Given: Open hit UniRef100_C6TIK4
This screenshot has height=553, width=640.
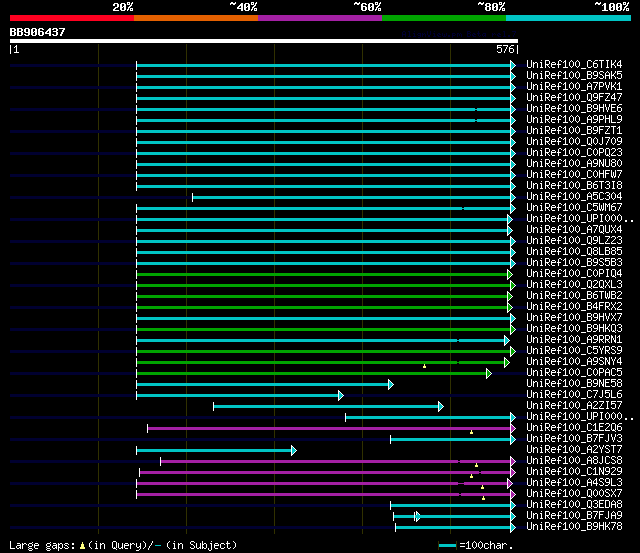Looking at the screenshot, I should pyautogui.click(x=574, y=64).
